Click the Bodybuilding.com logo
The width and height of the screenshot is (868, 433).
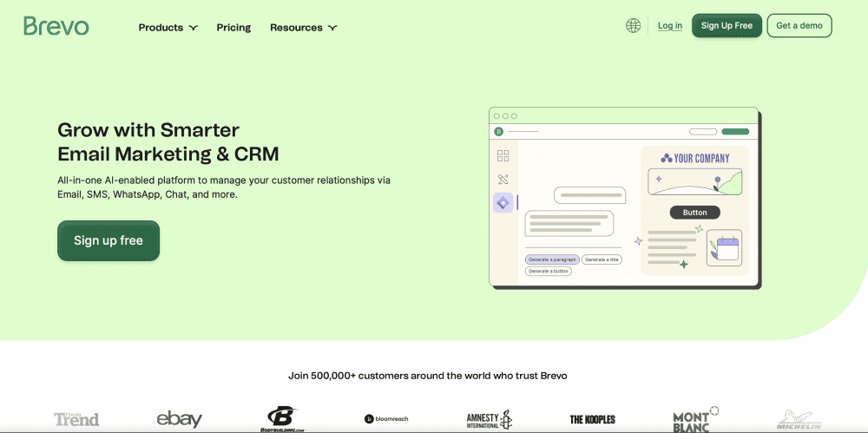tap(282, 419)
